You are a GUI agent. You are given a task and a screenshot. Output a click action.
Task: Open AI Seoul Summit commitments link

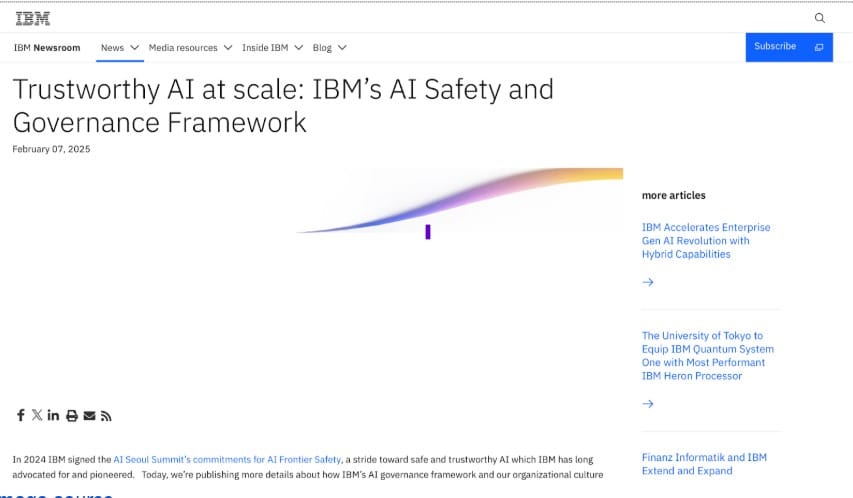click(x=227, y=459)
